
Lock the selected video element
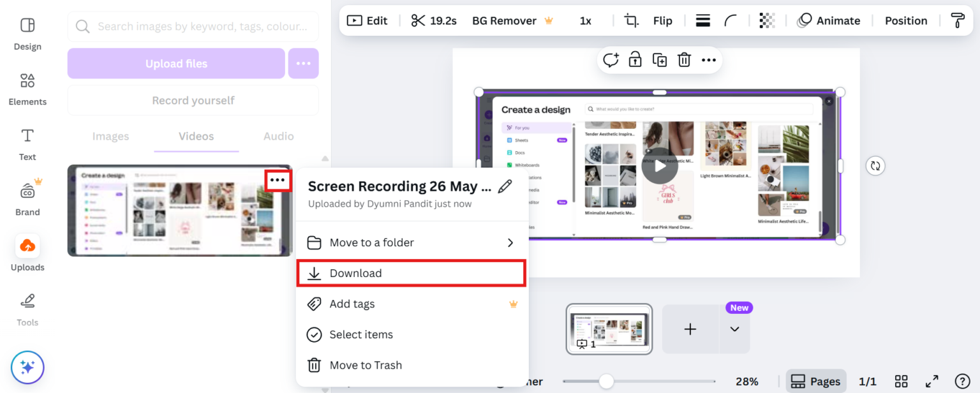pos(635,59)
